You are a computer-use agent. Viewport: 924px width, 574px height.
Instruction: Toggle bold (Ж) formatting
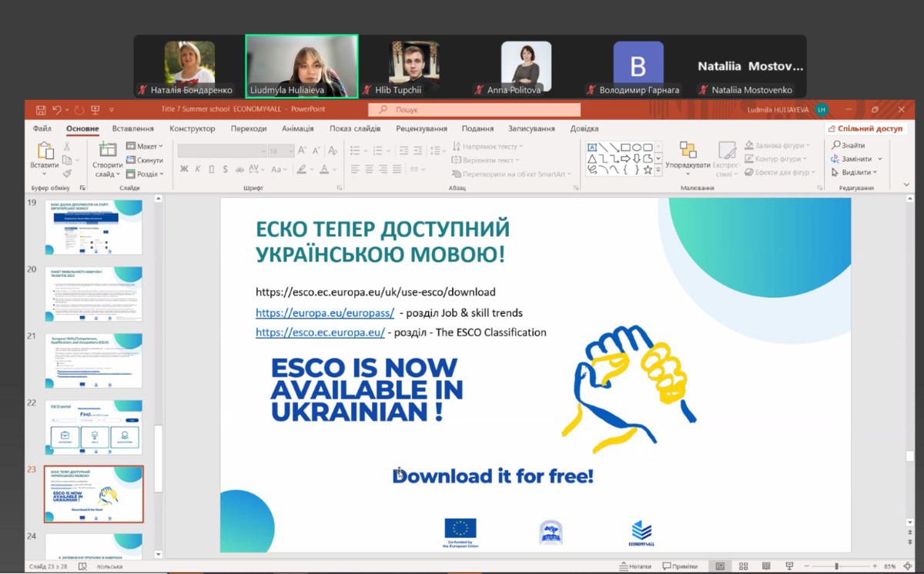tap(184, 169)
